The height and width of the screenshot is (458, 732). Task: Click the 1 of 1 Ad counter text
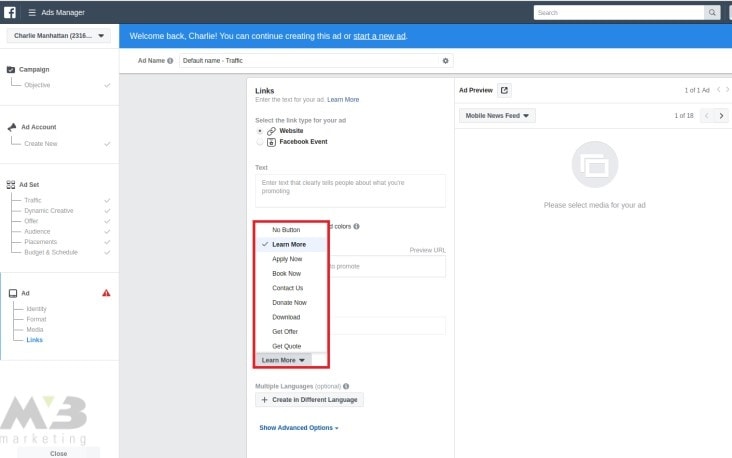[697, 90]
